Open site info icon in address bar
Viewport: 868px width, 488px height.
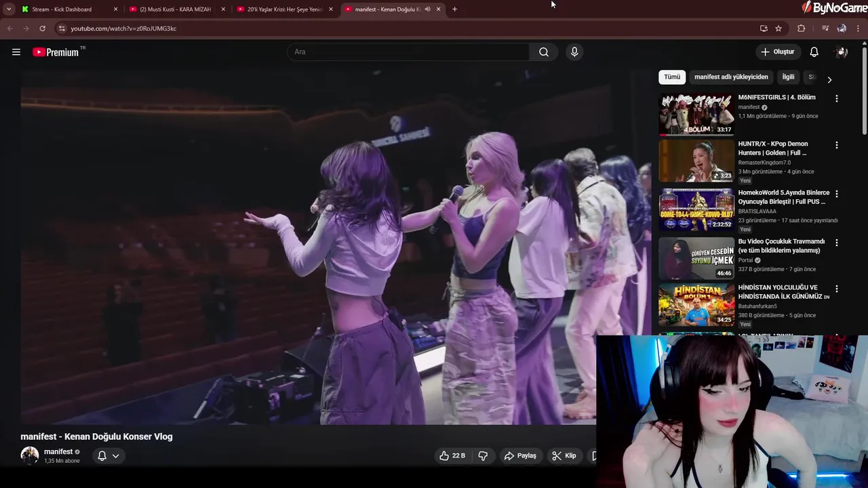(62, 28)
